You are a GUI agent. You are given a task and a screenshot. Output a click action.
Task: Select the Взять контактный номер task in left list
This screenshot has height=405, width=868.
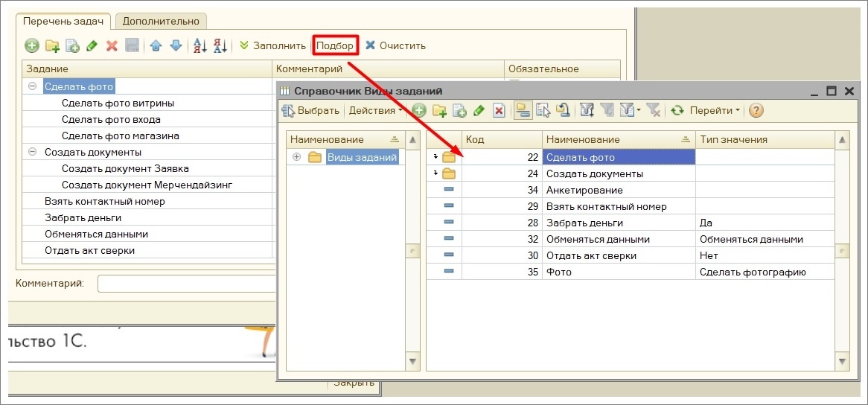(105, 202)
